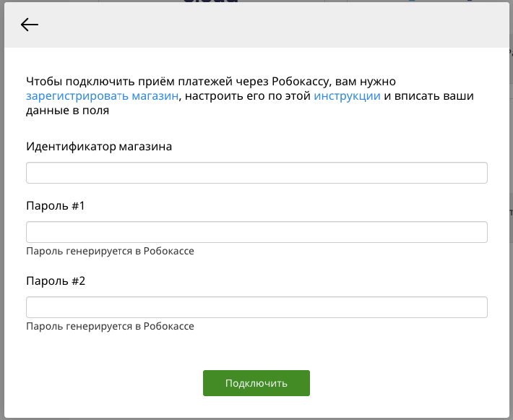Go back using the left arrow icon

[30, 25]
